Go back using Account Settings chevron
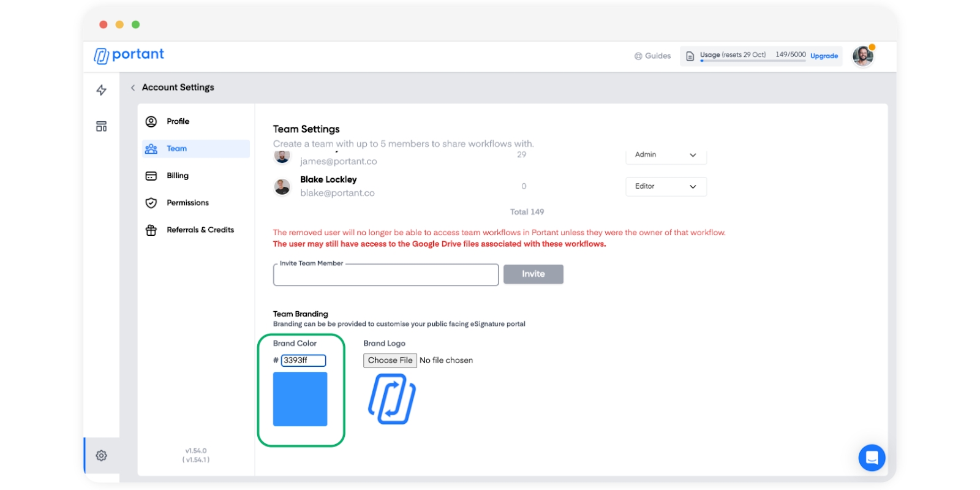This screenshot has height=490, width=980. (133, 88)
